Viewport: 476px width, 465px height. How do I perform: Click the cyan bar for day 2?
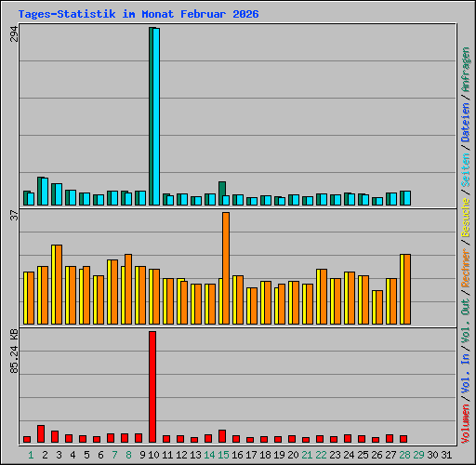[x=45, y=192]
